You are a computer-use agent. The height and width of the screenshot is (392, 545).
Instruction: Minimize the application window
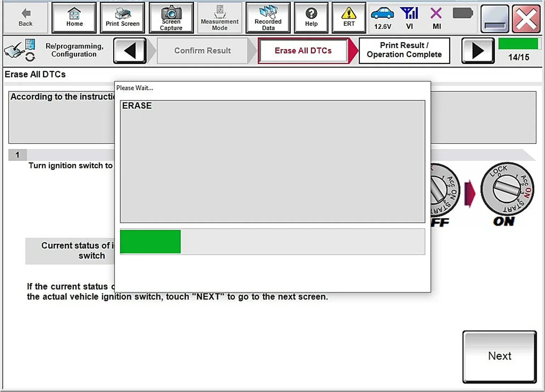(495, 19)
